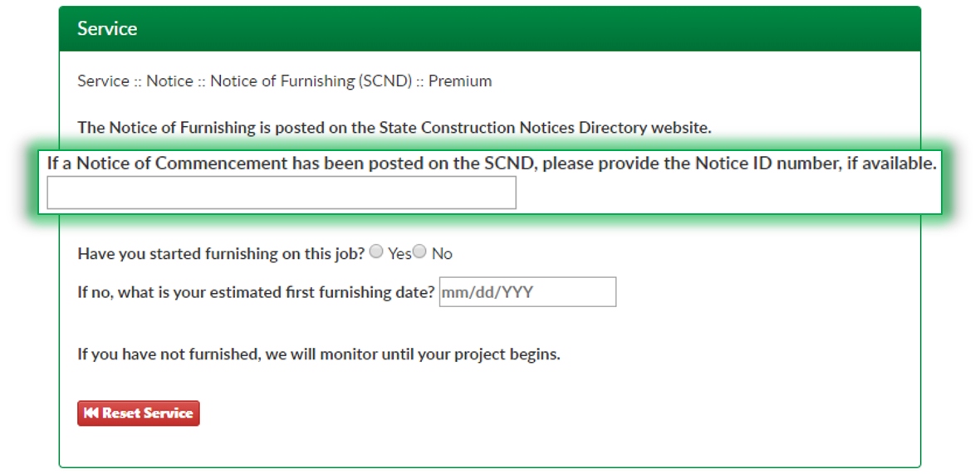Click "Notice of Furnishing (SCND)" in breadcrumb

point(311,81)
